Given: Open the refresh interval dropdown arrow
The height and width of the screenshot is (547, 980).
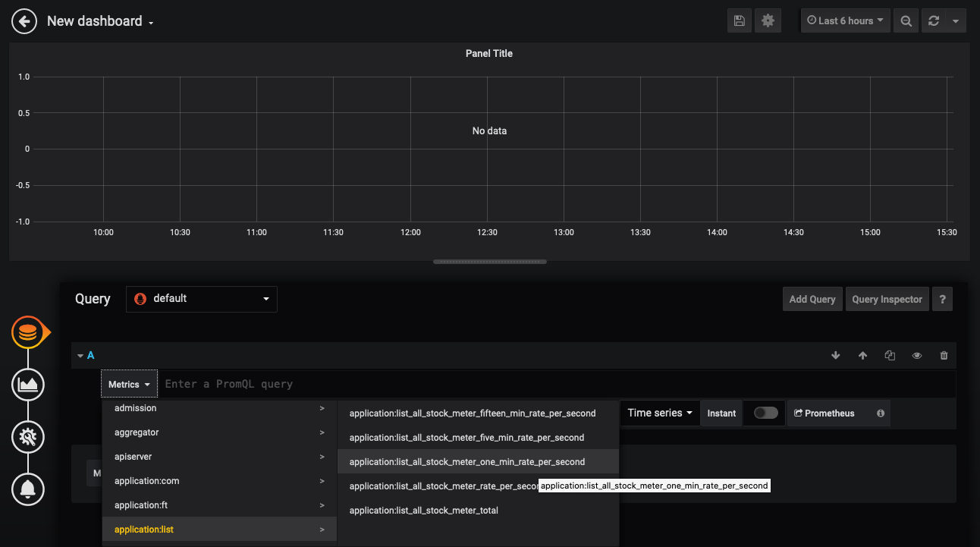Looking at the screenshot, I should (956, 20).
